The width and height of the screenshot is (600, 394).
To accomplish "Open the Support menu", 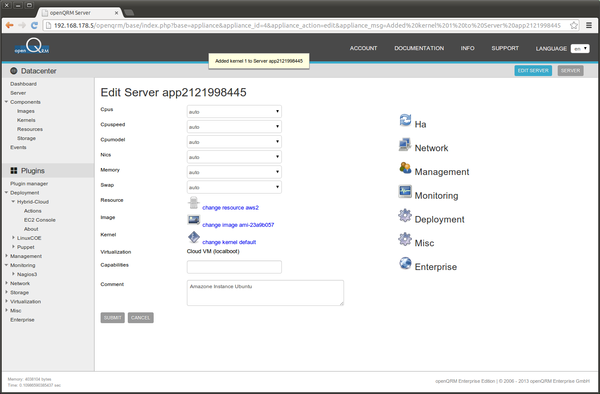I will [x=505, y=48].
